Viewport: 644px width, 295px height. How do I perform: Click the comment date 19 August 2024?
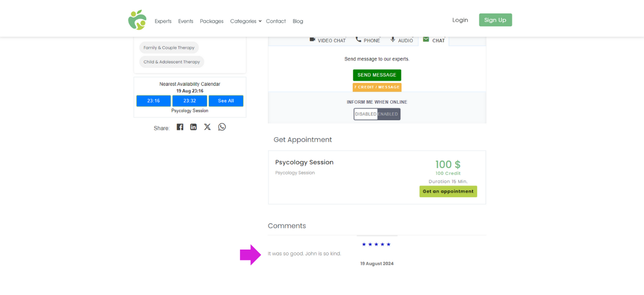pos(377,264)
